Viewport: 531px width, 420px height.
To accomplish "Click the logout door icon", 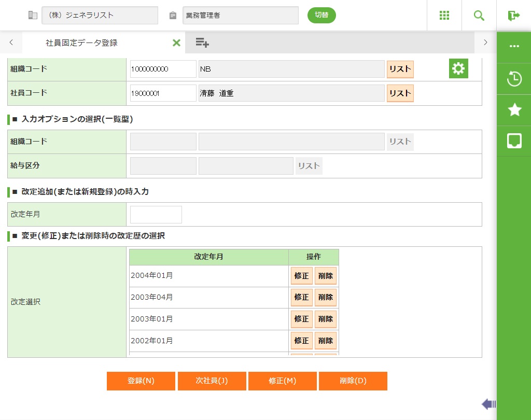I will (513, 16).
